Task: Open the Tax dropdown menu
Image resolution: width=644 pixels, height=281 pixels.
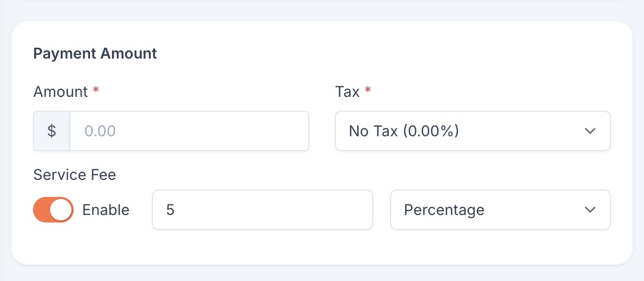Action: (x=473, y=131)
